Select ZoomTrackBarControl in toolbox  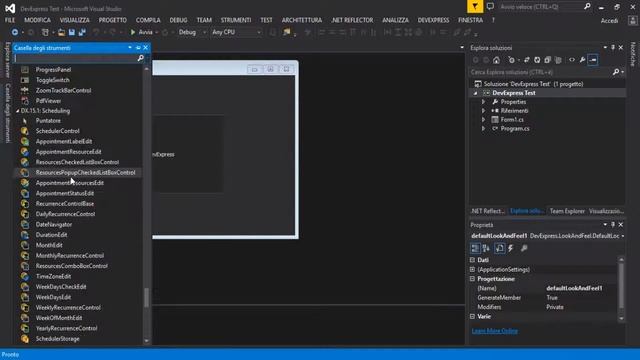click(x=63, y=91)
